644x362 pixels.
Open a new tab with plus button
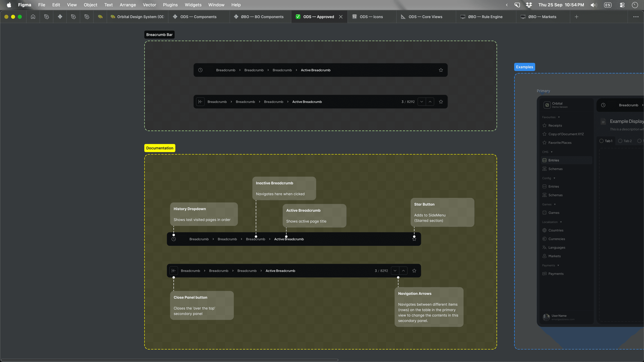click(577, 17)
